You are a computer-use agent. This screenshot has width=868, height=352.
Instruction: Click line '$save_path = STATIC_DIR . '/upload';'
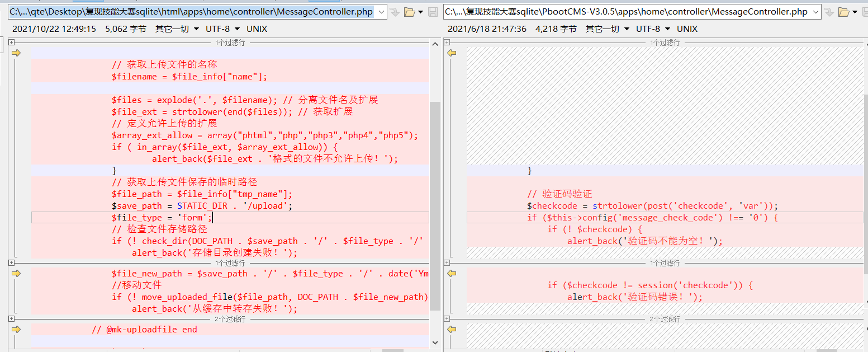coord(202,206)
